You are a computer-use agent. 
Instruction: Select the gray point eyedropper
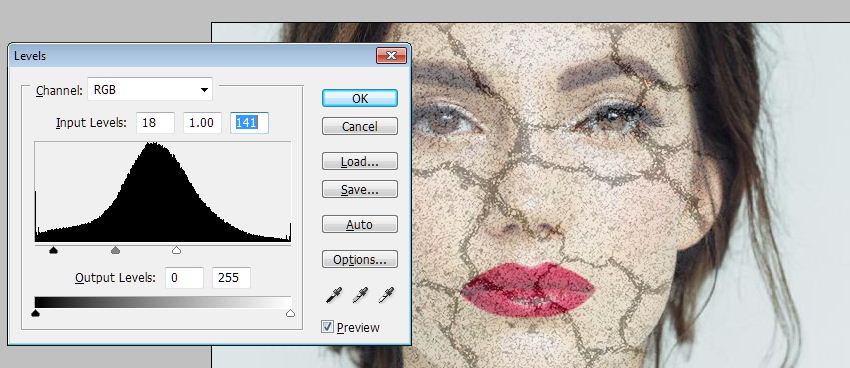pyautogui.click(x=360, y=295)
